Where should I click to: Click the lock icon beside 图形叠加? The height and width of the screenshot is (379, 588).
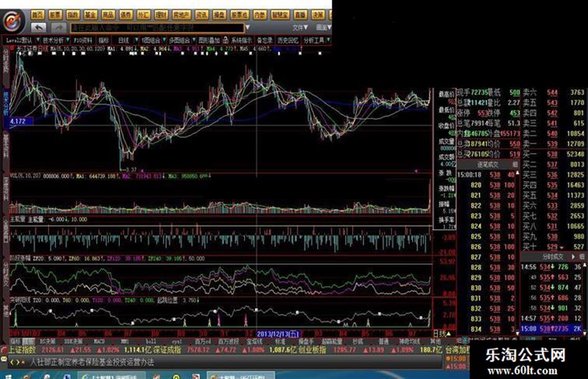pyautogui.click(x=225, y=39)
